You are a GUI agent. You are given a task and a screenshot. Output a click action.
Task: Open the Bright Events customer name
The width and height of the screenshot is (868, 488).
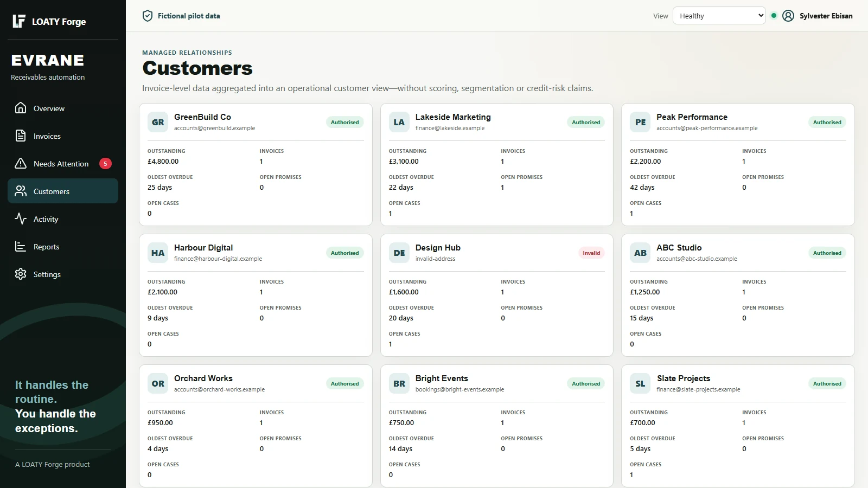coord(442,378)
